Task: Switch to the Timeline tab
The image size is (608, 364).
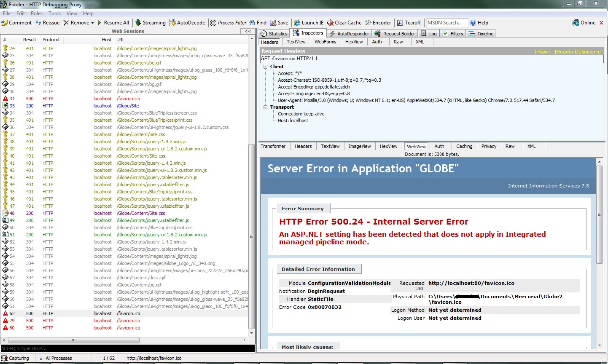Action: point(481,34)
